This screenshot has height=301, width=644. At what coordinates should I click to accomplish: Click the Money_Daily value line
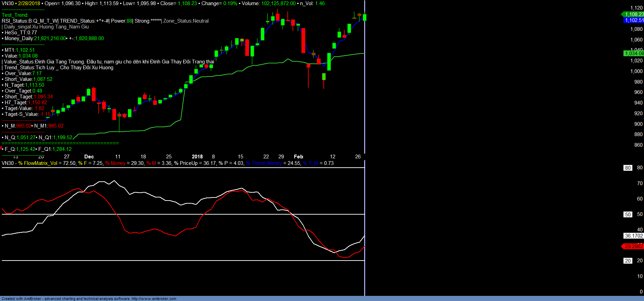(54, 38)
